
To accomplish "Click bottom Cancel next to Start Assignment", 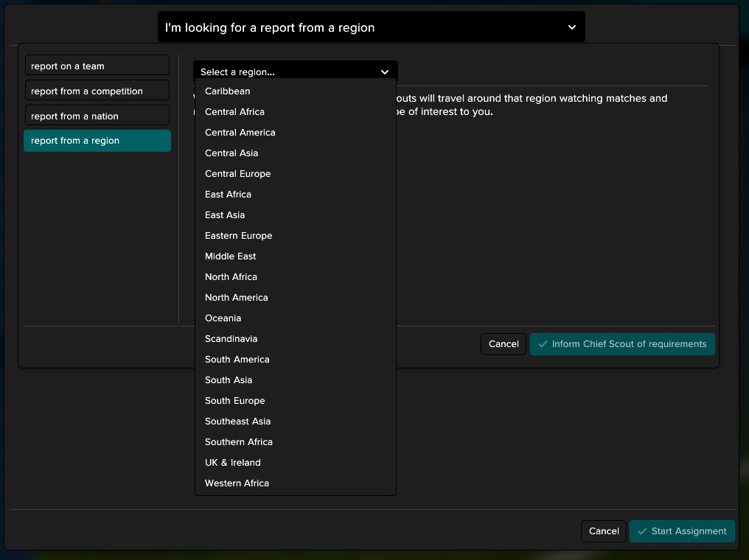I will pyautogui.click(x=604, y=531).
